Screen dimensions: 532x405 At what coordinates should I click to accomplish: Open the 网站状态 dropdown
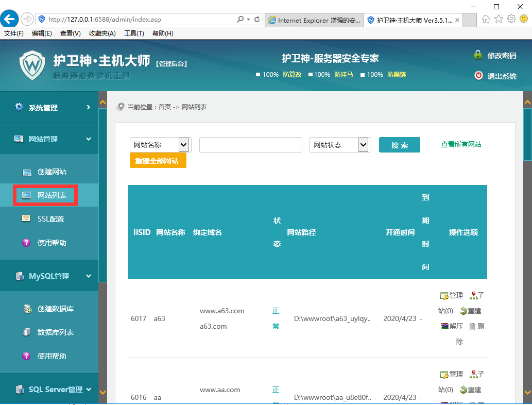(364, 145)
